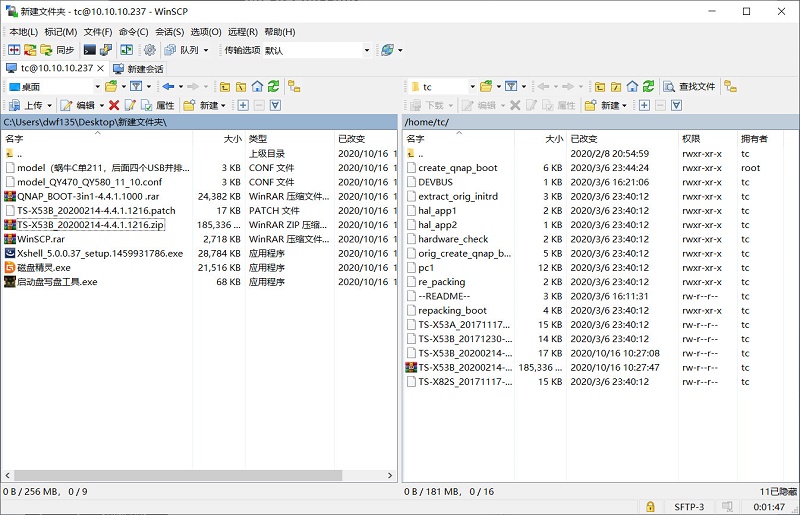Screen dimensions: 800x515
Task: Click the remote panel filter icon
Action: point(511,87)
